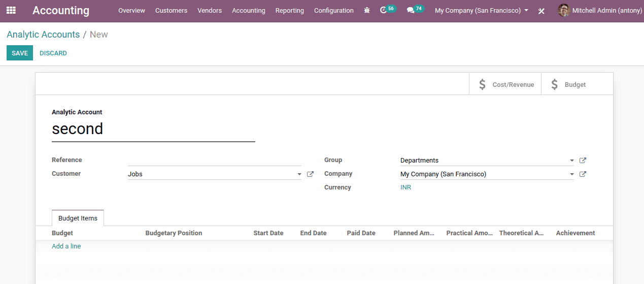Open the Reporting menu
The image size is (644, 284).
290,10
